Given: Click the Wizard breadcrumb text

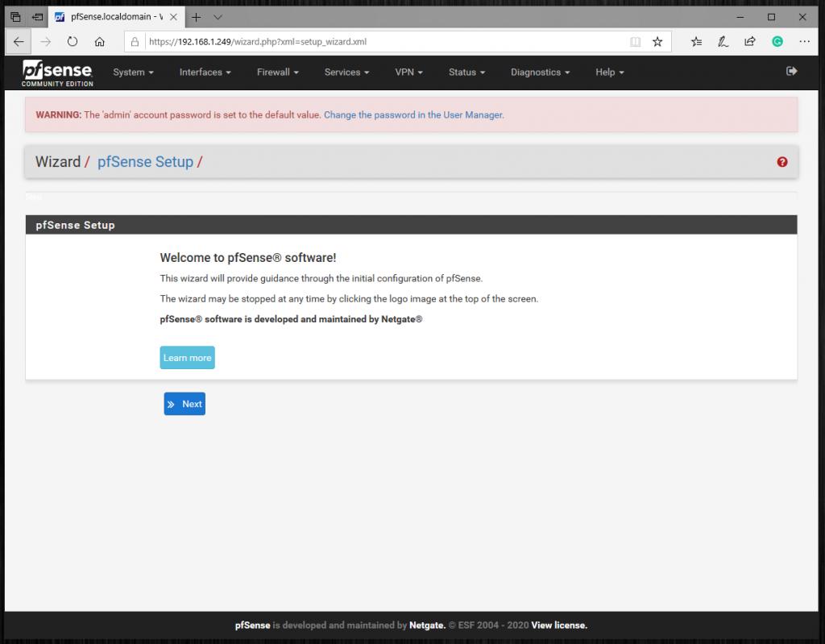Looking at the screenshot, I should [x=58, y=162].
